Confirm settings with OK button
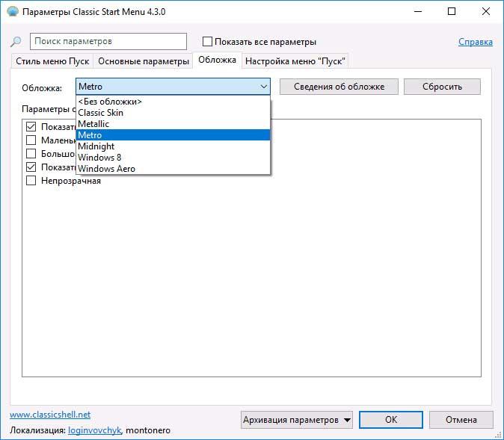Image resolution: width=504 pixels, height=440 pixels. (391, 420)
